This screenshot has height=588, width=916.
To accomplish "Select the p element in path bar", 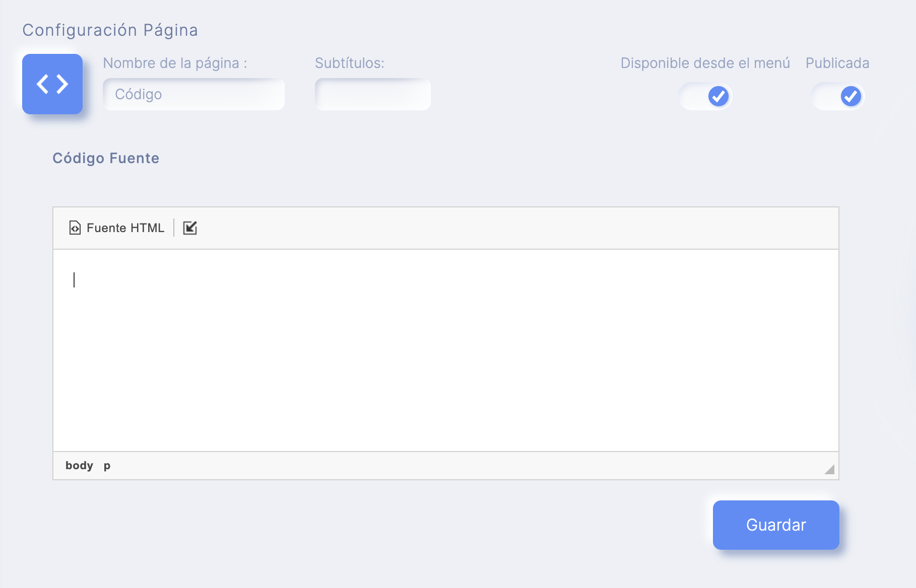I will pyautogui.click(x=107, y=466).
